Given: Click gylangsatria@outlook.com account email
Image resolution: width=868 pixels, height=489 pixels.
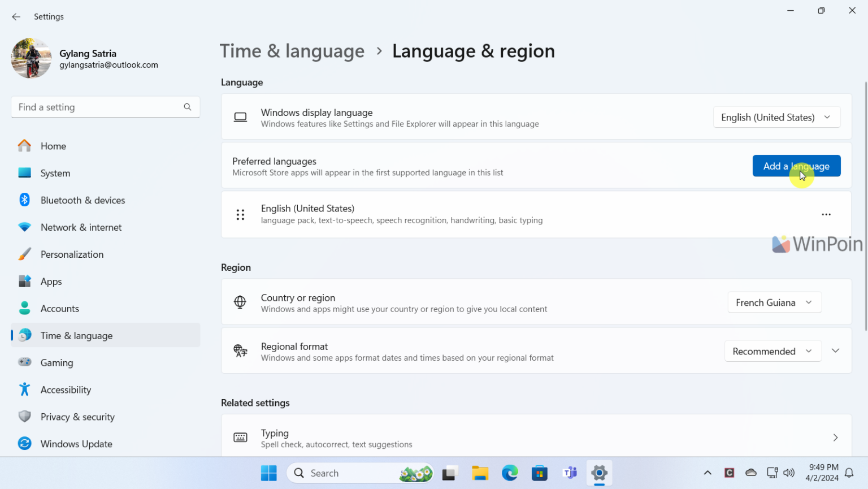Looking at the screenshot, I should [108, 65].
